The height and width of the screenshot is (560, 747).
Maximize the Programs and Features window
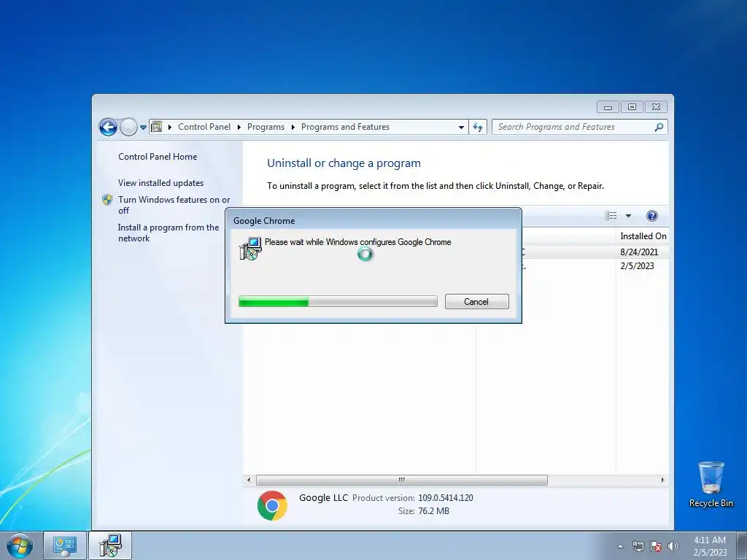[x=632, y=107]
